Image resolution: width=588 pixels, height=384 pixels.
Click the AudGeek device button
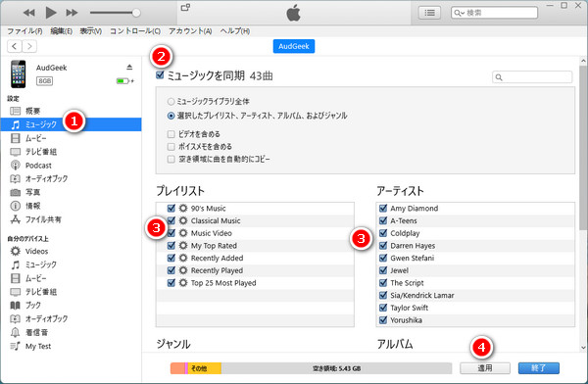coord(294,46)
